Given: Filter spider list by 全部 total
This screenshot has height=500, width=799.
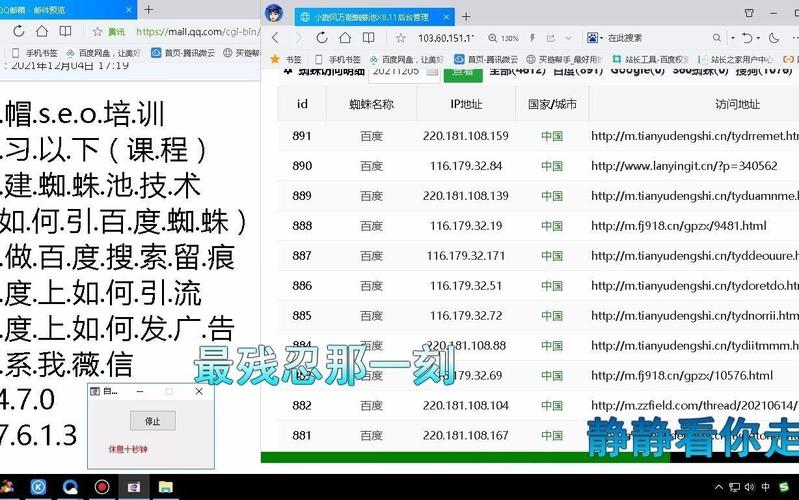Looking at the screenshot, I should (517, 71).
